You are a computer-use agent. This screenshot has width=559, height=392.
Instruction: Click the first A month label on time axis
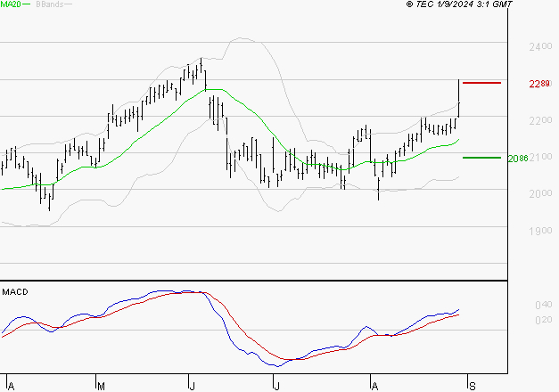[11, 387]
